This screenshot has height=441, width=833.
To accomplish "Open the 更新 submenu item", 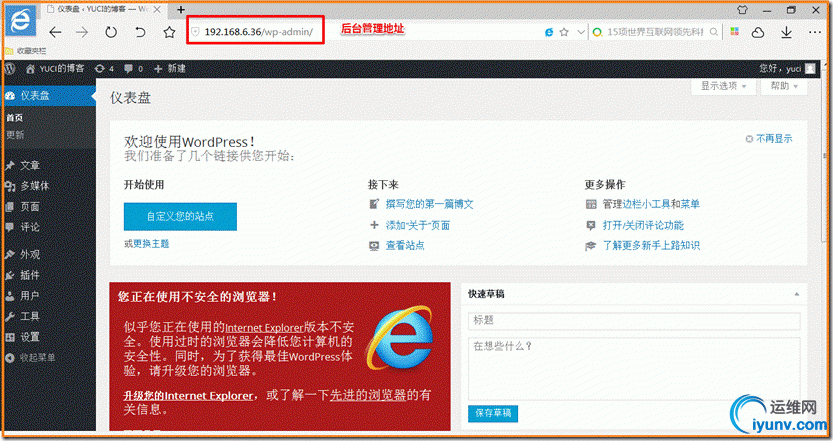I will [x=15, y=135].
